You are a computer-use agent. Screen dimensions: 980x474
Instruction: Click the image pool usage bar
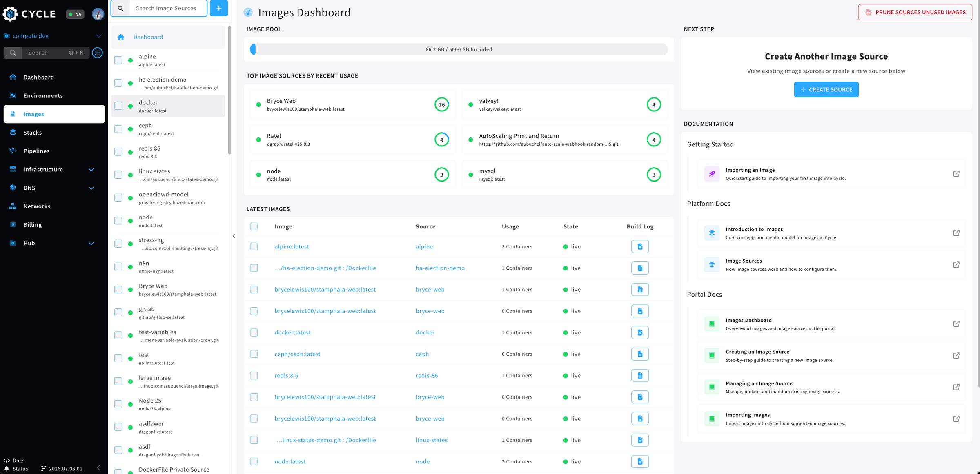pos(459,49)
